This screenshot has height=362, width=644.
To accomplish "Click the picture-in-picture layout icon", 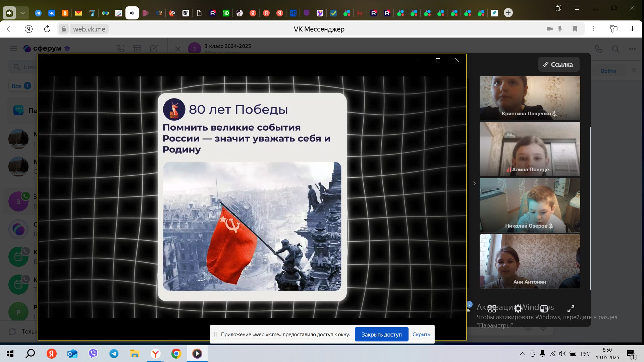I will (x=544, y=308).
